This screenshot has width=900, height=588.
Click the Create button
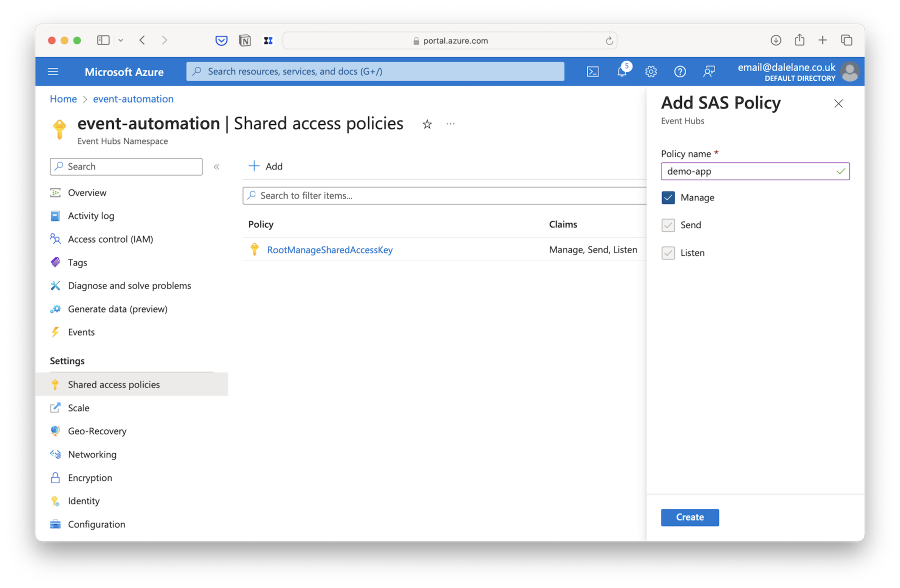690,517
